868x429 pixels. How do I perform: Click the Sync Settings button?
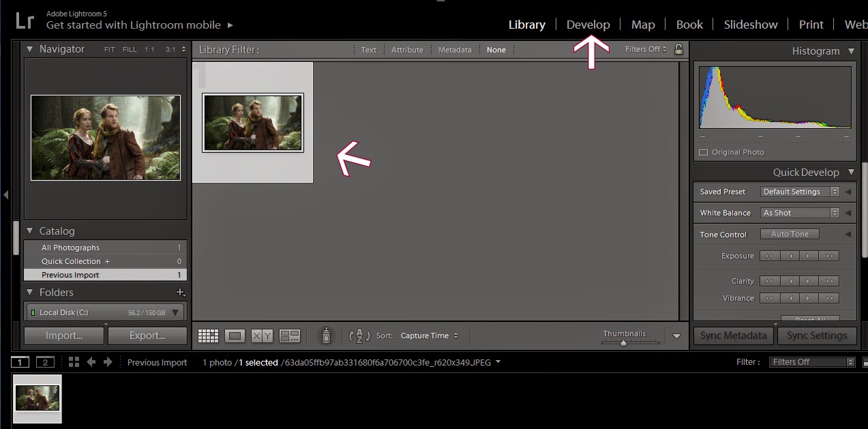tap(817, 336)
